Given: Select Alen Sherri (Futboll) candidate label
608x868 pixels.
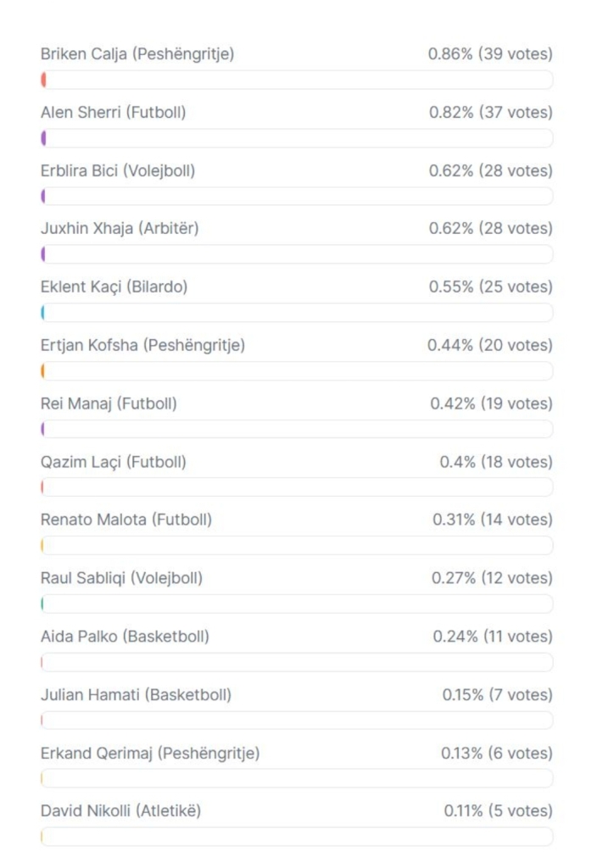Looking at the screenshot, I should [113, 113].
